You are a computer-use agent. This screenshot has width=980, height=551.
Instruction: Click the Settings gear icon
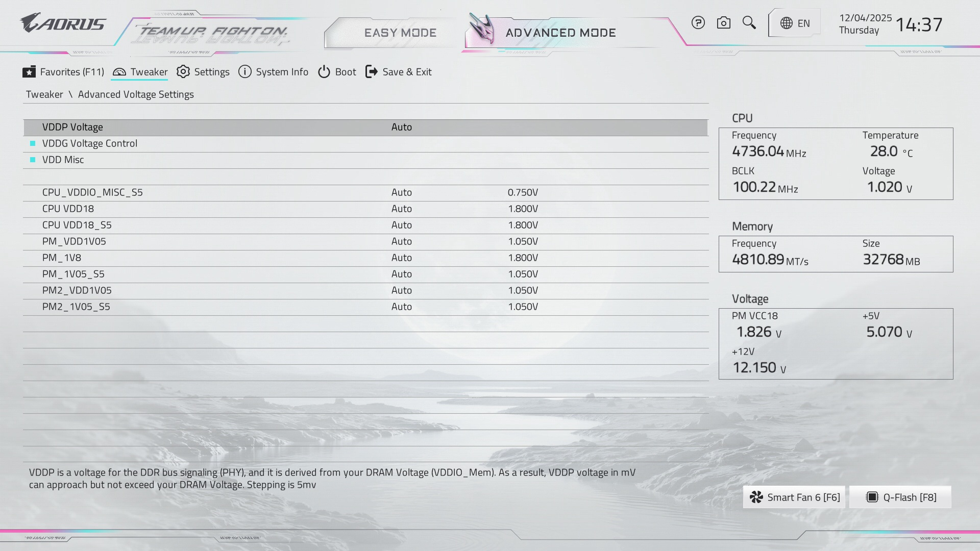(183, 72)
